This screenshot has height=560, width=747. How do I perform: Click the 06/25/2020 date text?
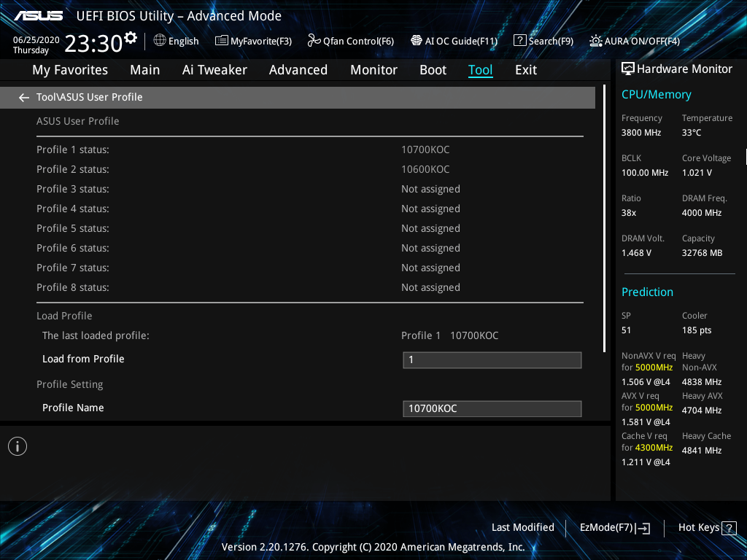tap(36, 40)
